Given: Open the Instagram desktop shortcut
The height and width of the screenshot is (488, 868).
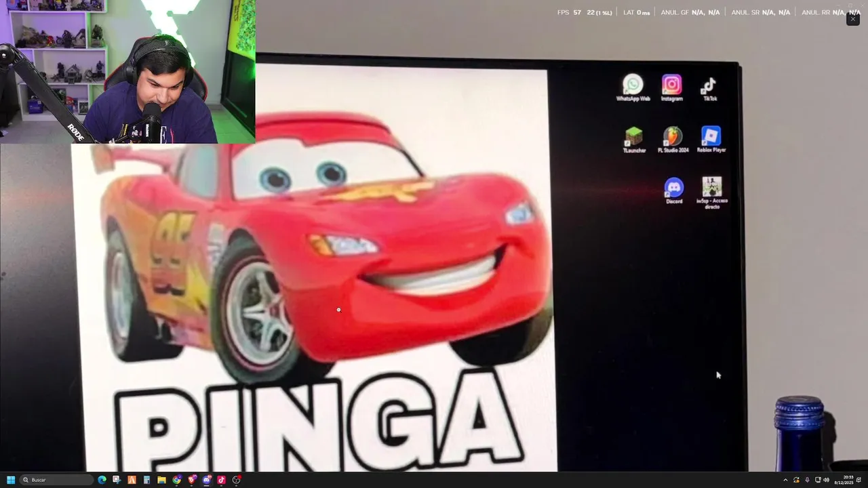Looking at the screenshot, I should pyautogui.click(x=672, y=88).
